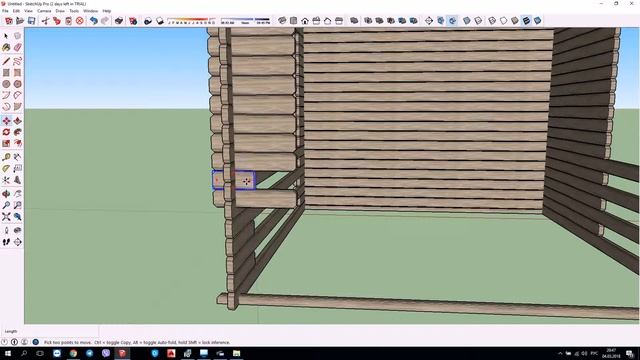The image size is (640, 360).
Task: Click the red circle Erase icon
Action: [x=80, y=21]
